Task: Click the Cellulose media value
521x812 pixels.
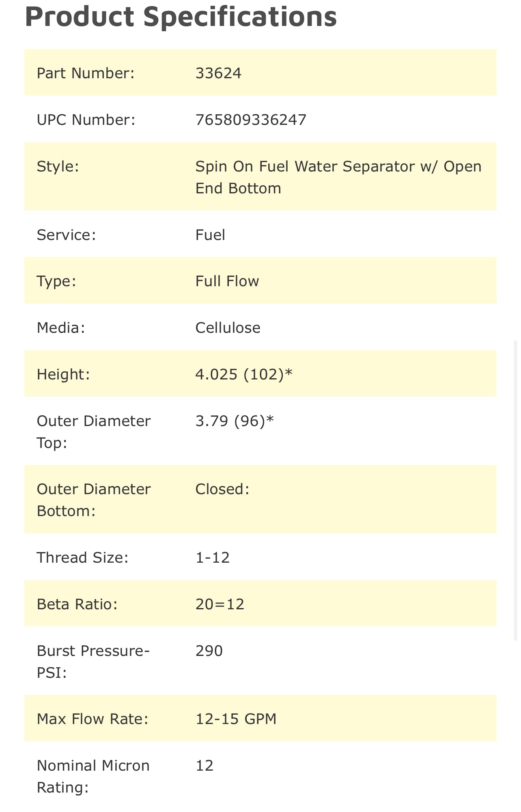Action: pyautogui.click(x=228, y=328)
